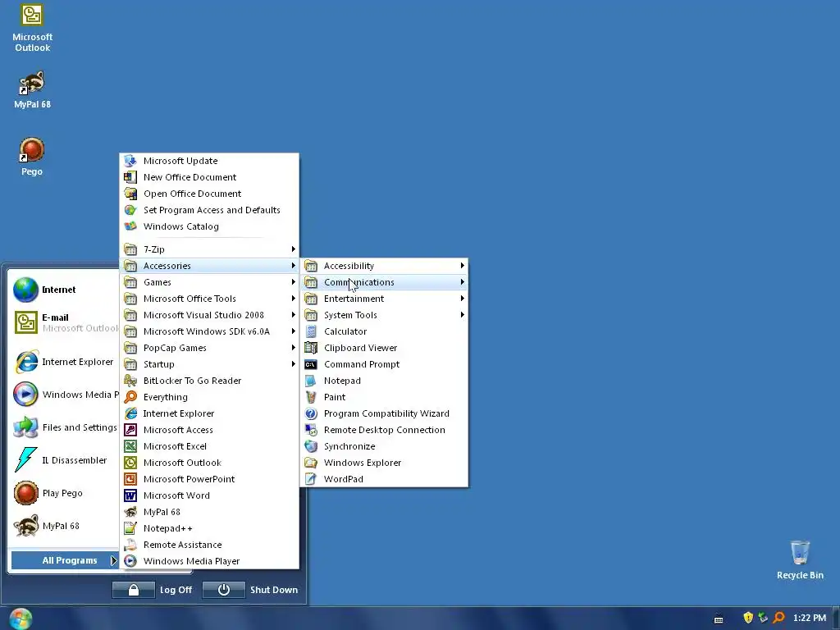The image size is (840, 630).
Task: Expand the Games program folder
Action: tap(209, 282)
